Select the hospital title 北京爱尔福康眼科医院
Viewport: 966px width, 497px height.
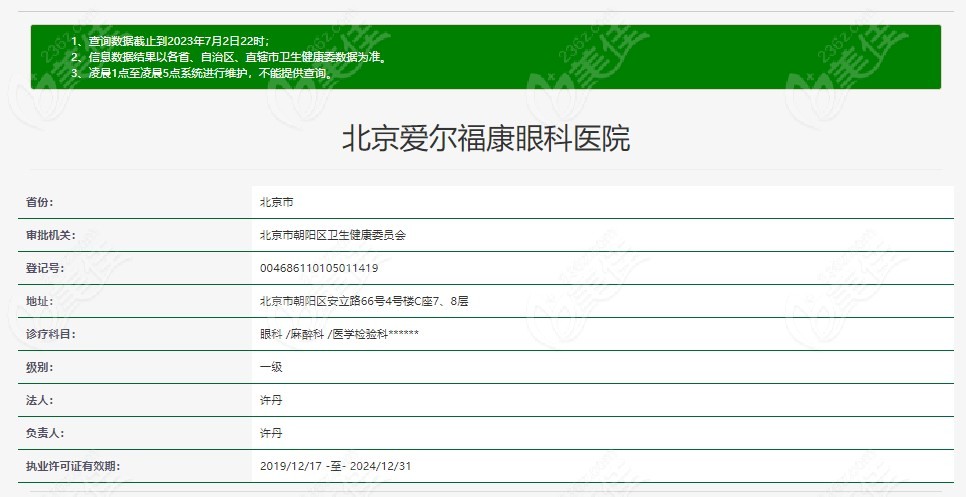pos(486,139)
